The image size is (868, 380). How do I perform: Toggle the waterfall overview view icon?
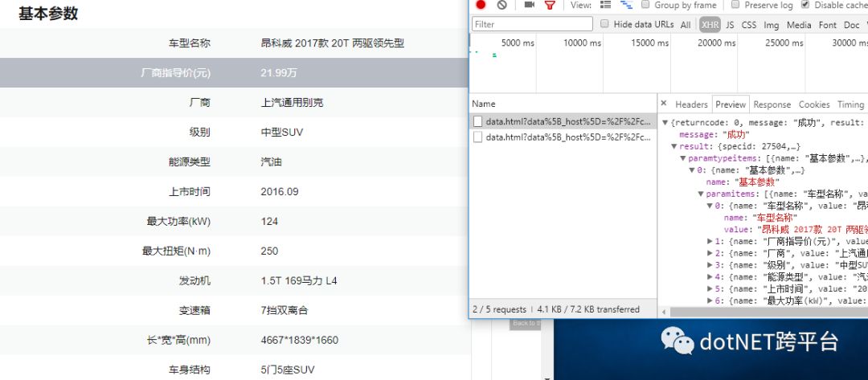(x=626, y=5)
